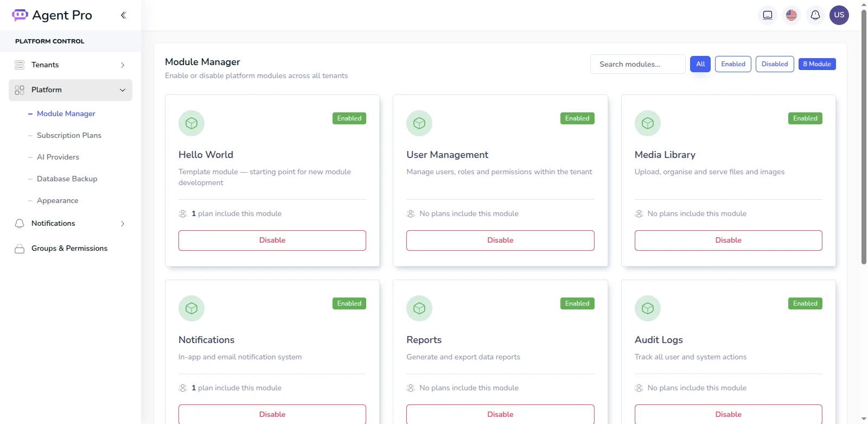The height and width of the screenshot is (424, 868).
Task: Filter modules by Disabled
Action: tap(775, 64)
